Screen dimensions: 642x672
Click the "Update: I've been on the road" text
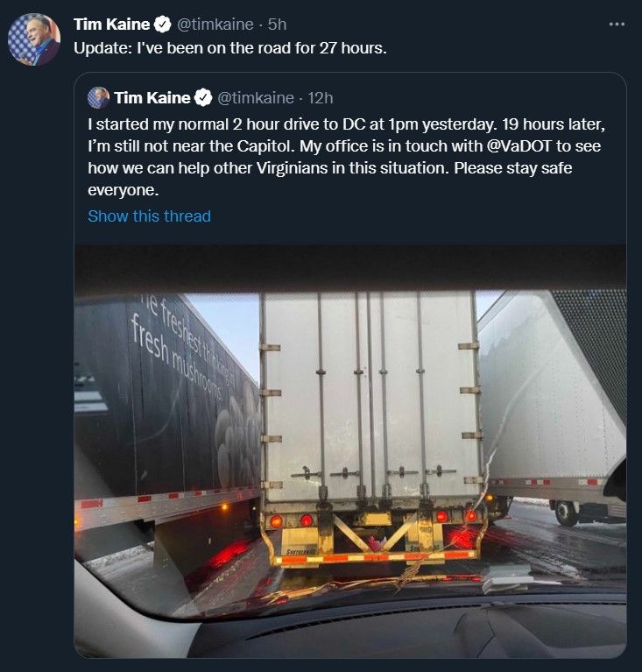click(229, 48)
